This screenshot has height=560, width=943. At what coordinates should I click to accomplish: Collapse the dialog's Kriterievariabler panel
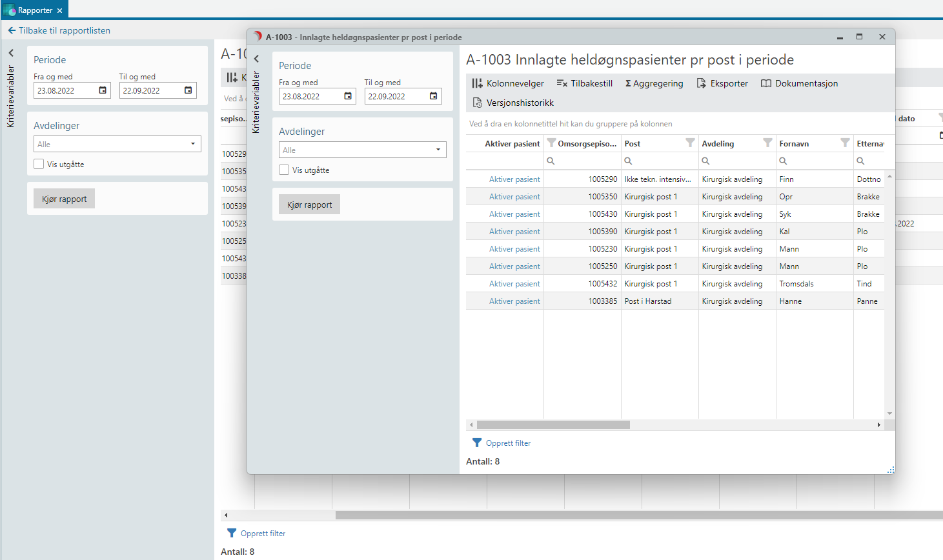click(256, 59)
